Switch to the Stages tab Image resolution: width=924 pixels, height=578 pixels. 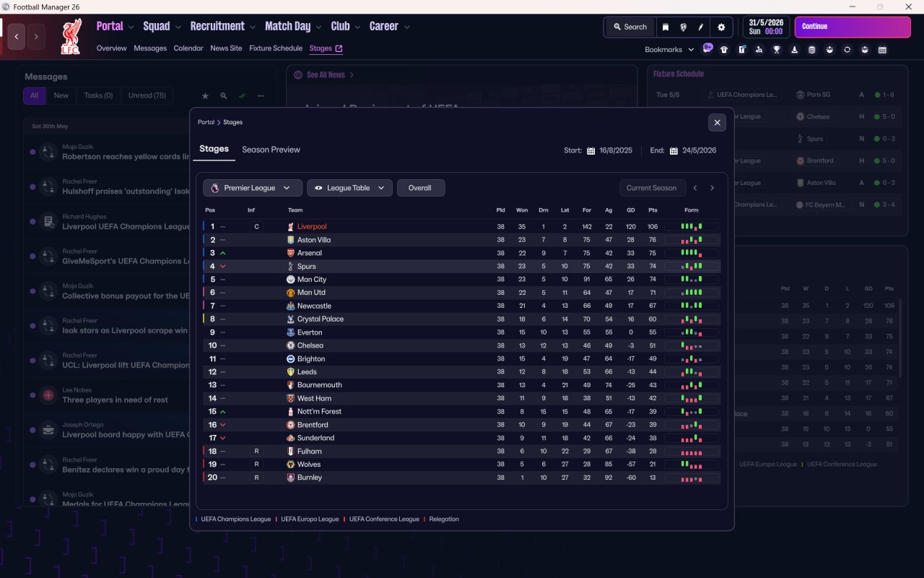coord(214,149)
